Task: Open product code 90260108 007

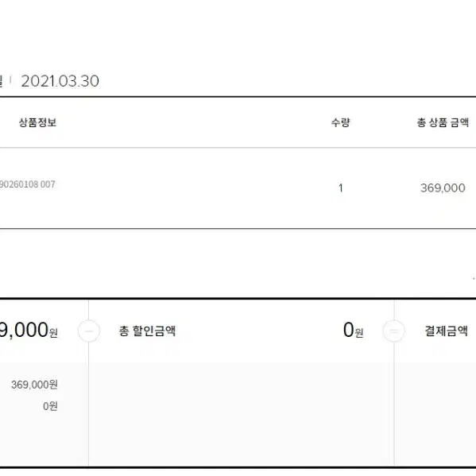Action: click(x=27, y=184)
